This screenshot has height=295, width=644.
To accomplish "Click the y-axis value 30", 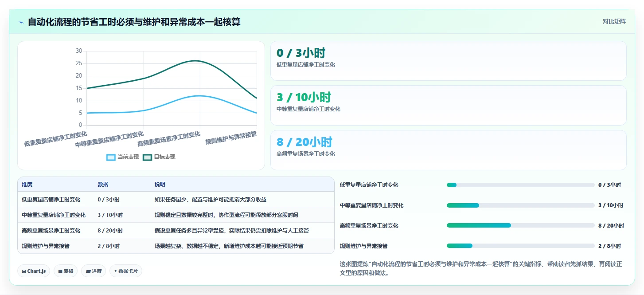I will point(79,51).
